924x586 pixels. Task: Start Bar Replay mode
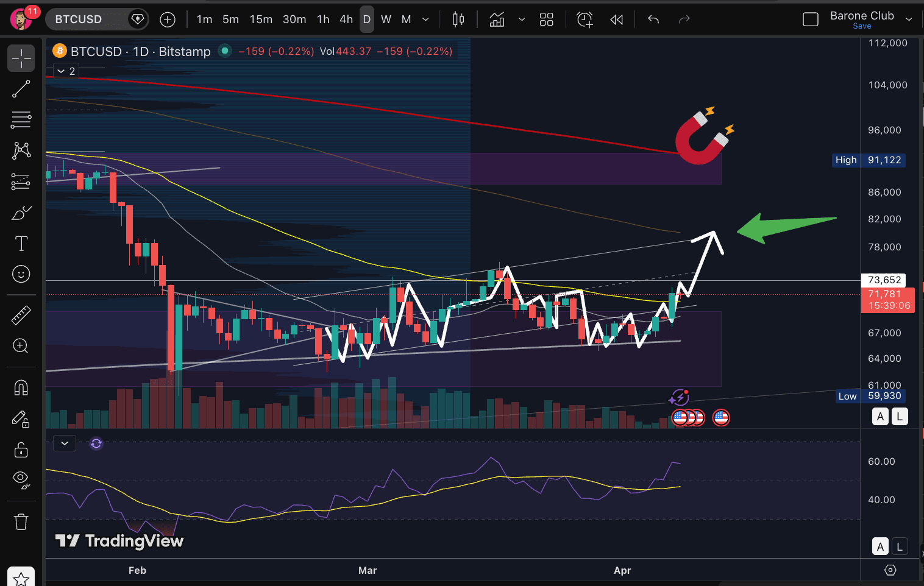[616, 19]
